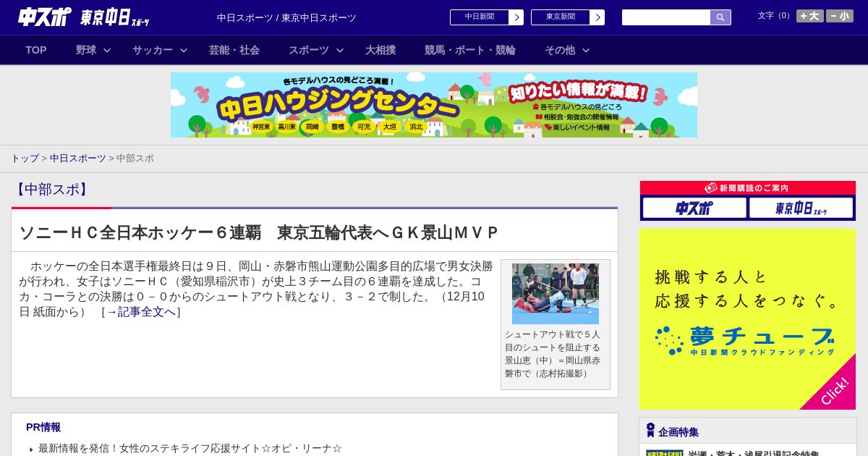Expand the サッカー dropdown chevron

184,50
